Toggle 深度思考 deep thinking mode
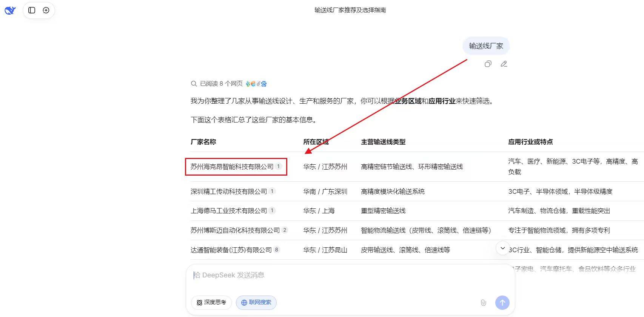This screenshot has width=644, height=317. (211, 302)
